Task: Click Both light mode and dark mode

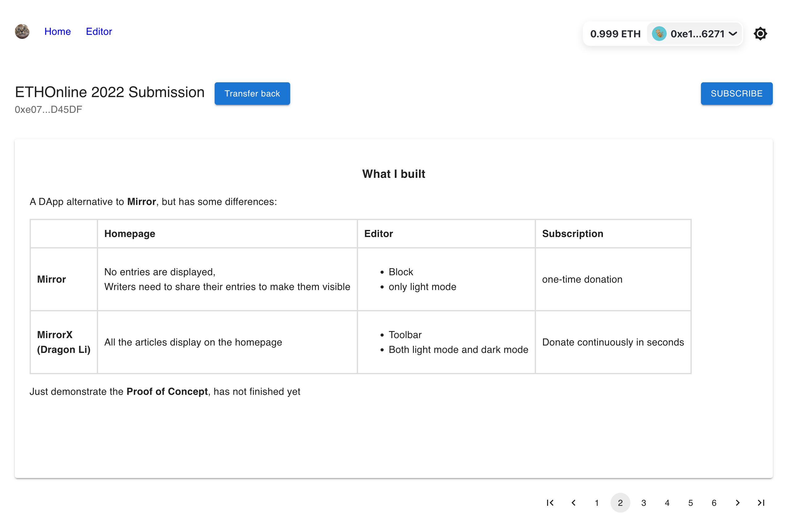Action: (458, 350)
